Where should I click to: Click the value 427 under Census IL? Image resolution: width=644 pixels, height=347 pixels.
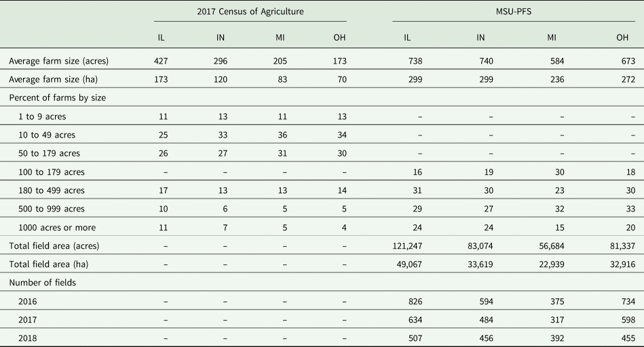coord(161,61)
